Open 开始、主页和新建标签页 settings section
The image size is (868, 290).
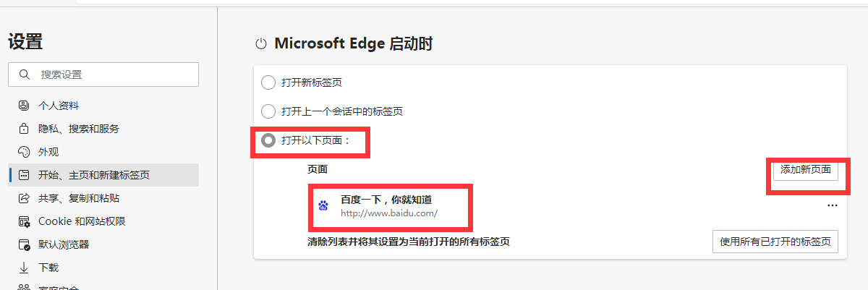tap(94, 175)
